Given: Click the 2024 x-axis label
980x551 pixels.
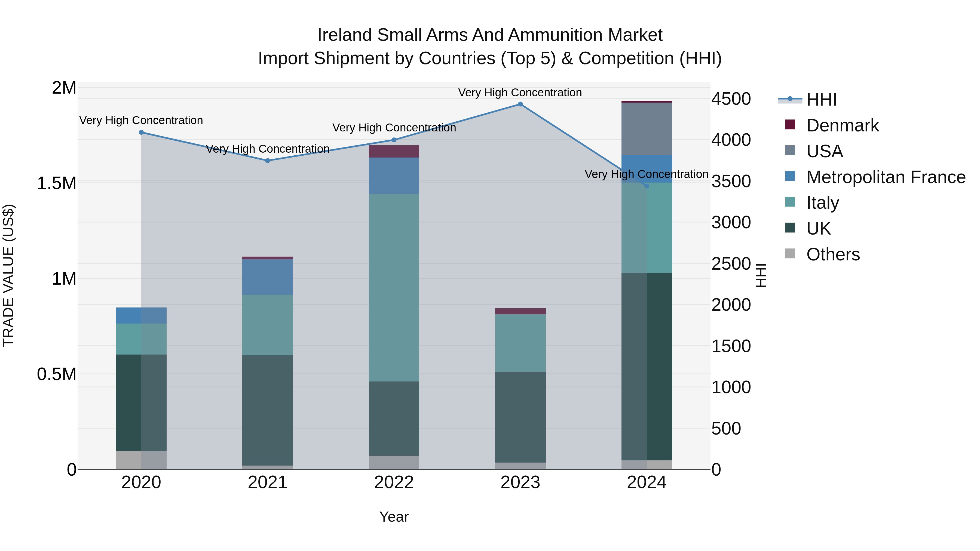Looking at the screenshot, I should [x=647, y=482].
